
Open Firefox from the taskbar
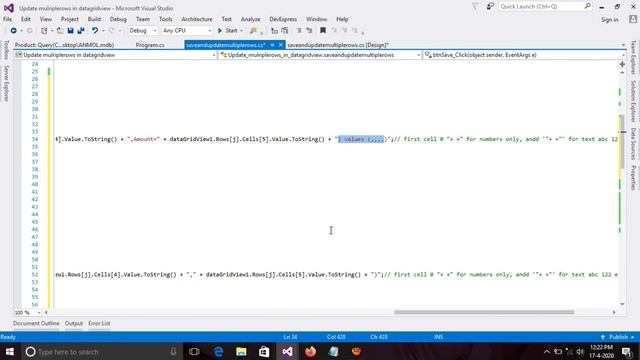[310, 351]
